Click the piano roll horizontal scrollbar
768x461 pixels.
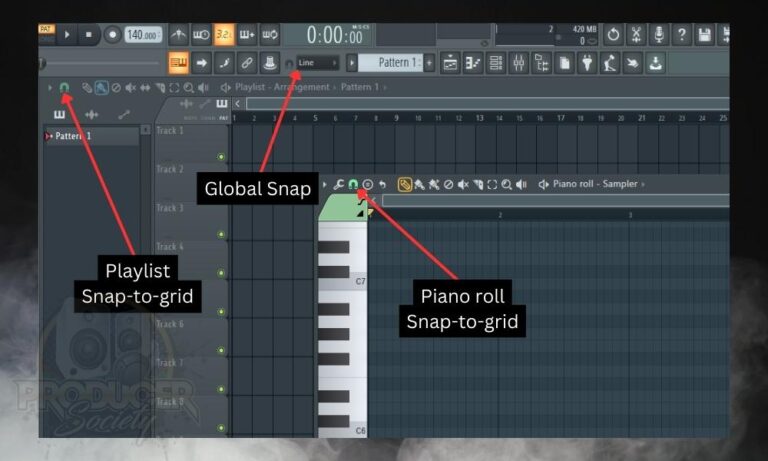pos(555,200)
